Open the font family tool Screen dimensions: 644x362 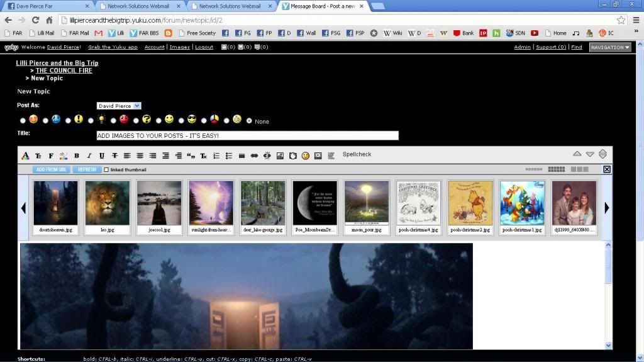click(x=50, y=156)
